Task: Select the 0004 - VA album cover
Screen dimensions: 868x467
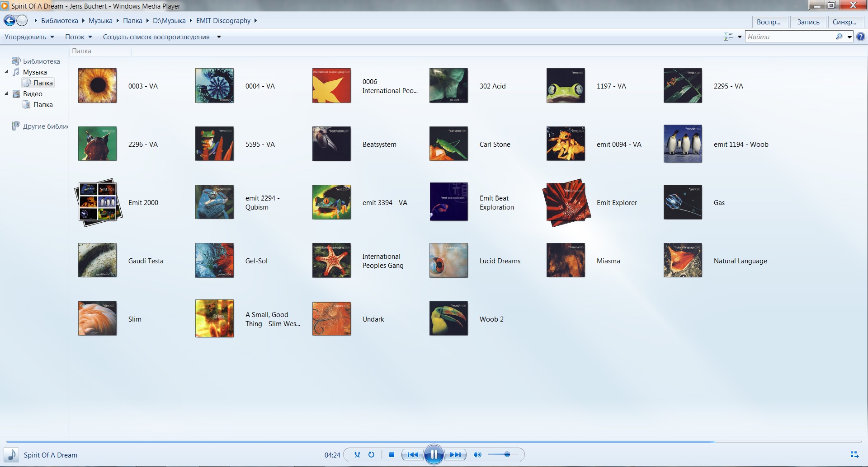Action: [x=214, y=86]
